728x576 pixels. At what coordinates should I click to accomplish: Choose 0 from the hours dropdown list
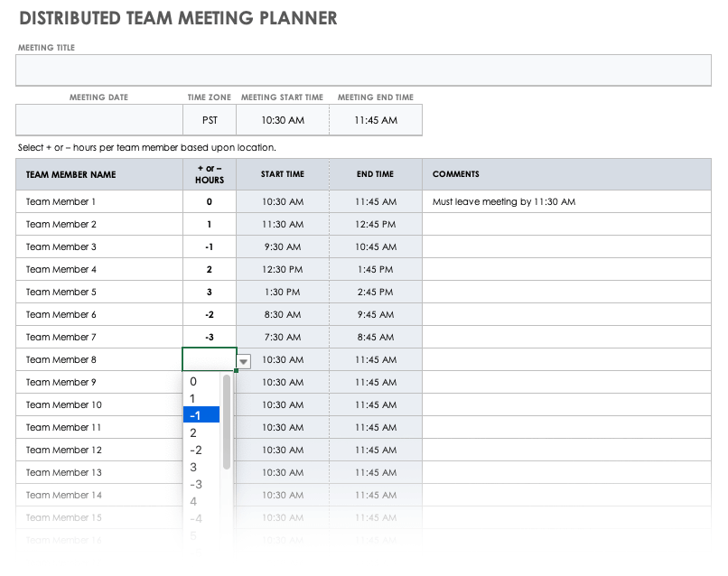(x=201, y=381)
